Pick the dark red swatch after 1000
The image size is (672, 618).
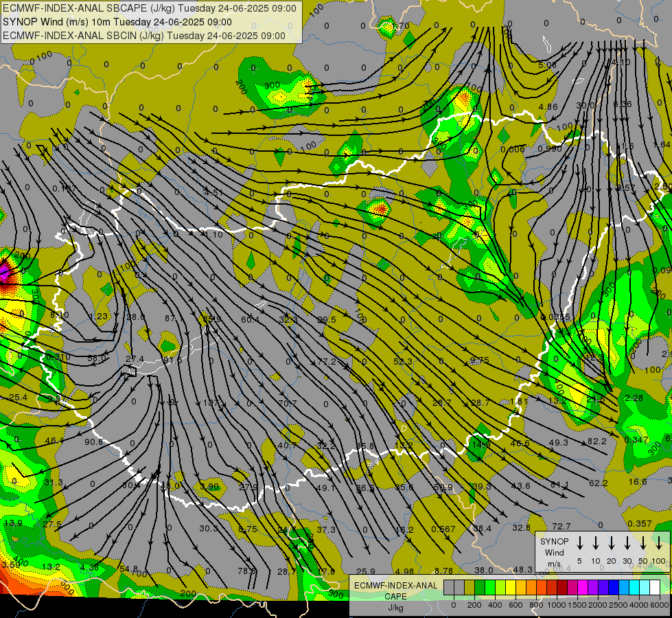[562, 588]
